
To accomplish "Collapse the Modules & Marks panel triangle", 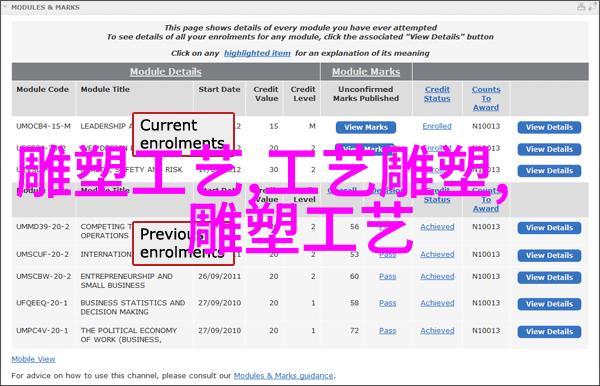I will [x=5, y=7].
